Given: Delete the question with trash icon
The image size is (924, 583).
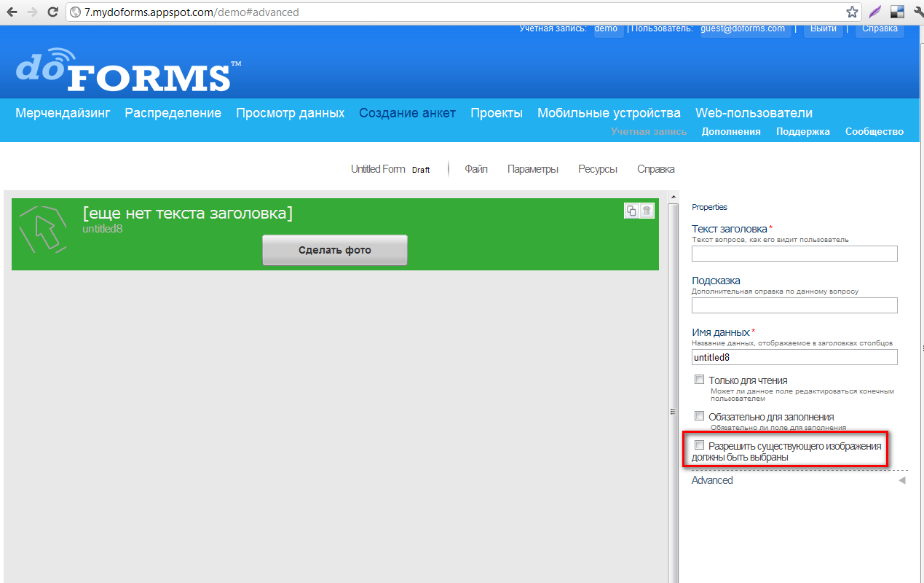Looking at the screenshot, I should coord(647,211).
